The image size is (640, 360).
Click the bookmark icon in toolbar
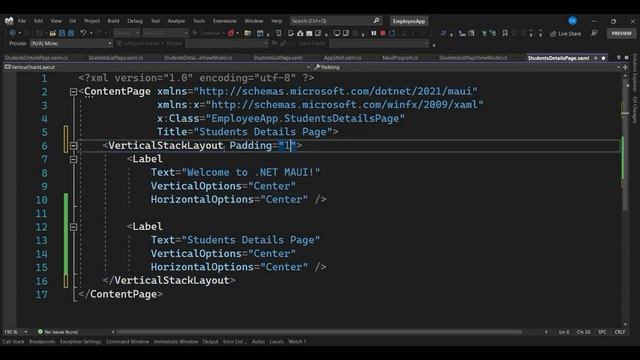coord(505,33)
